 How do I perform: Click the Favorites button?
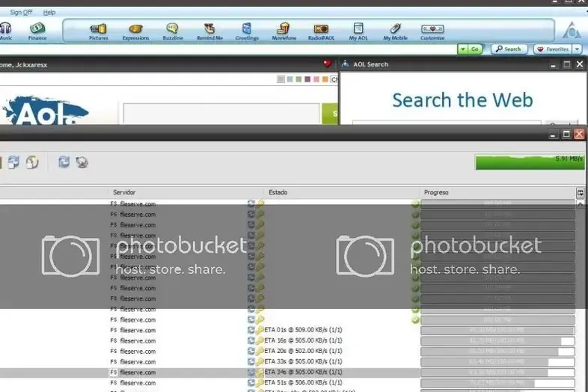pyautogui.click(x=553, y=49)
